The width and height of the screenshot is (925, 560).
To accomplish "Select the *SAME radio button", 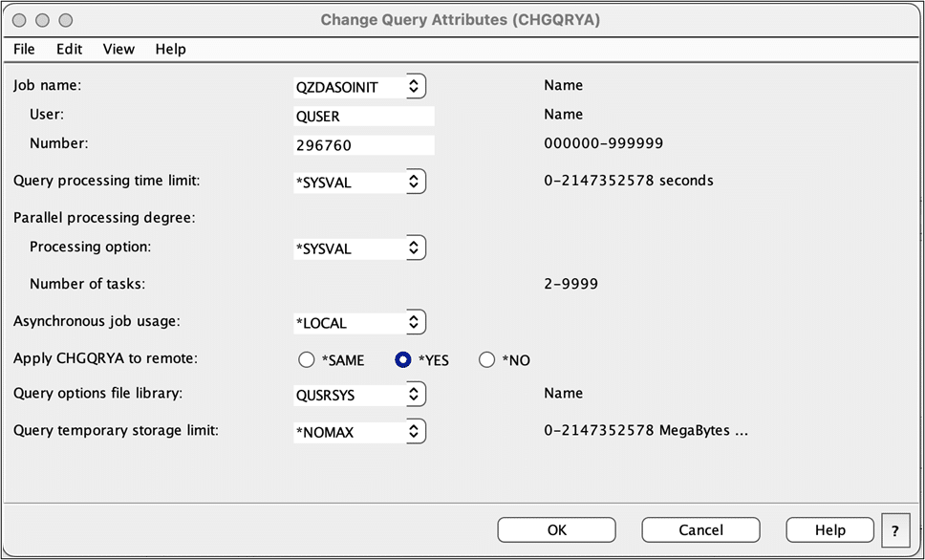I will tap(306, 360).
